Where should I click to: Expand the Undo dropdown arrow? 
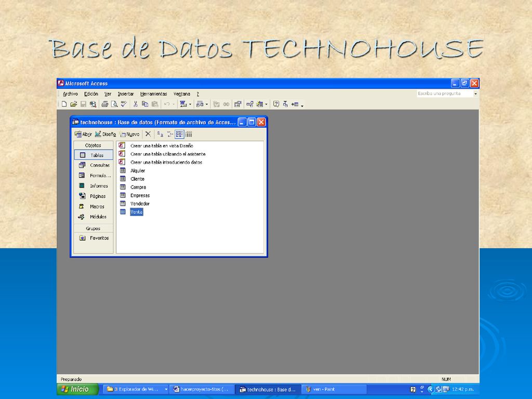[174, 104]
